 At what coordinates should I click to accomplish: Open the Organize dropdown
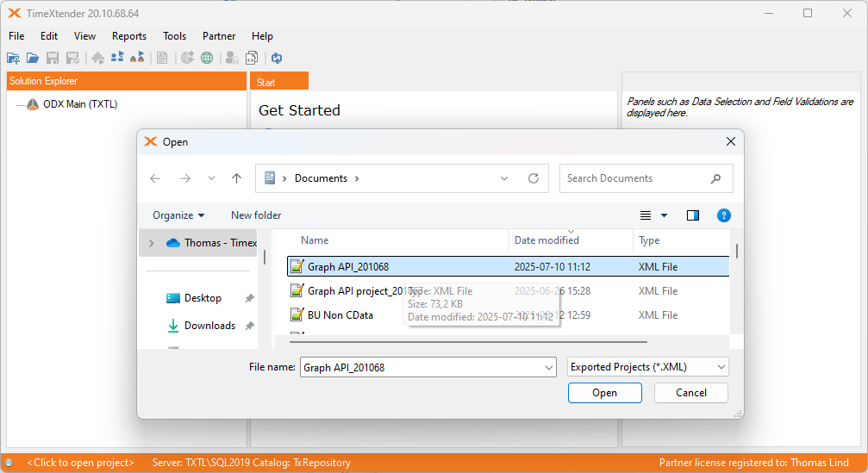tap(178, 215)
